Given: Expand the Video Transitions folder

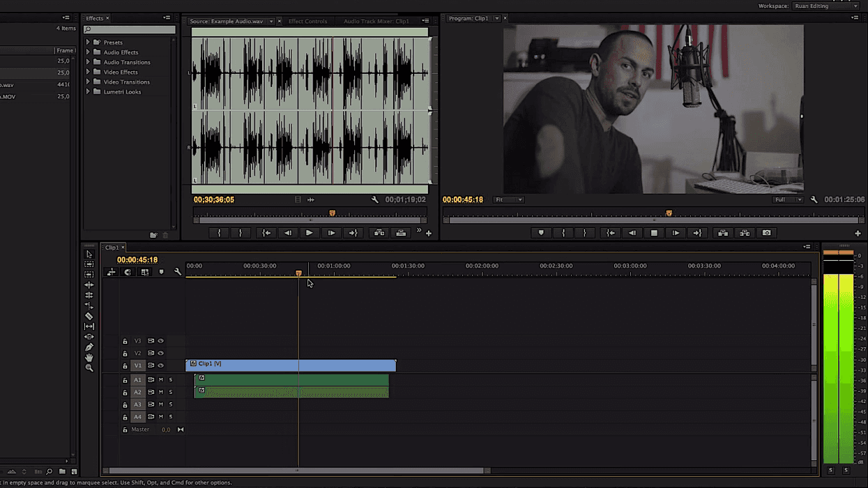Looking at the screenshot, I should coord(88,82).
